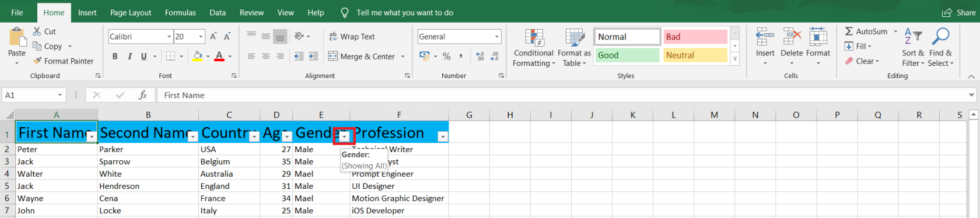The width and height of the screenshot is (980, 218).
Task: Apply the Normal cell style
Action: (x=628, y=37)
